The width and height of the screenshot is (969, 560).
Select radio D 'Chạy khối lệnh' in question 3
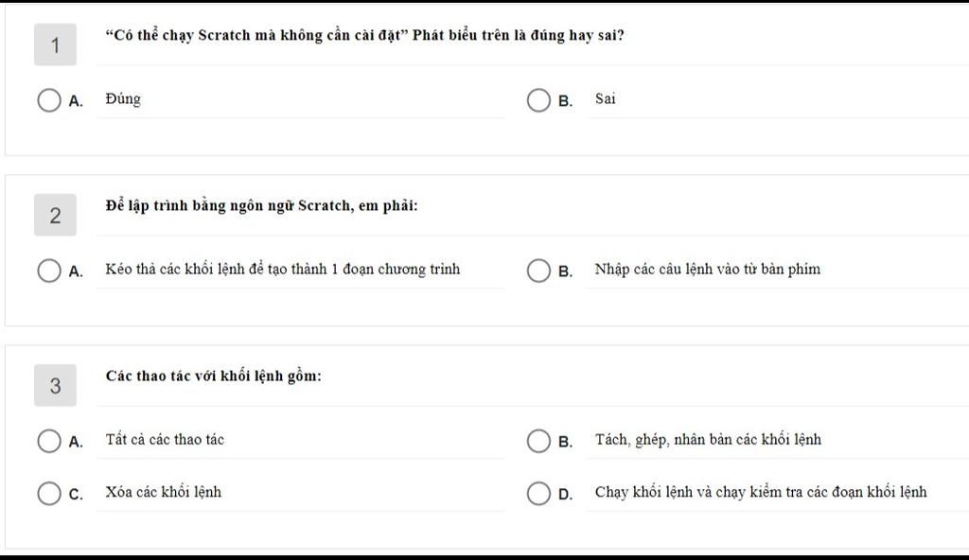point(538,493)
